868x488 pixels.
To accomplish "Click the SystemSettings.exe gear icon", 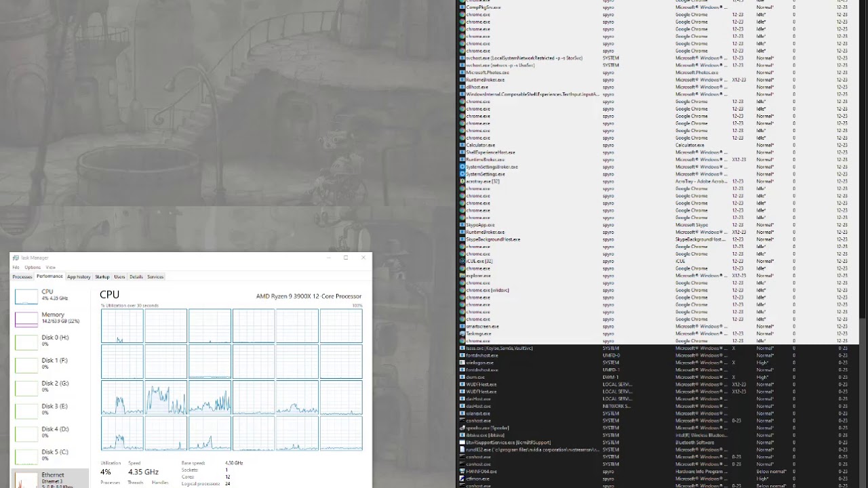I will pos(462,174).
